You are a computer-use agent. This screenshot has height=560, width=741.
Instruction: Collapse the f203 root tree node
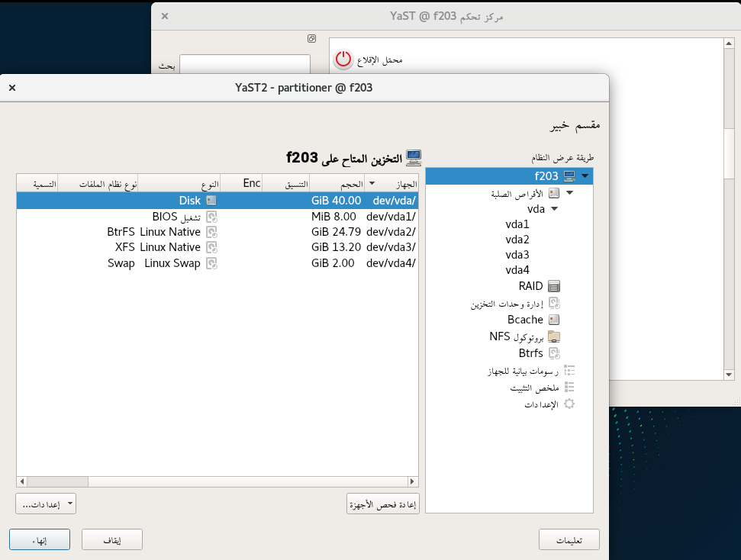585,176
